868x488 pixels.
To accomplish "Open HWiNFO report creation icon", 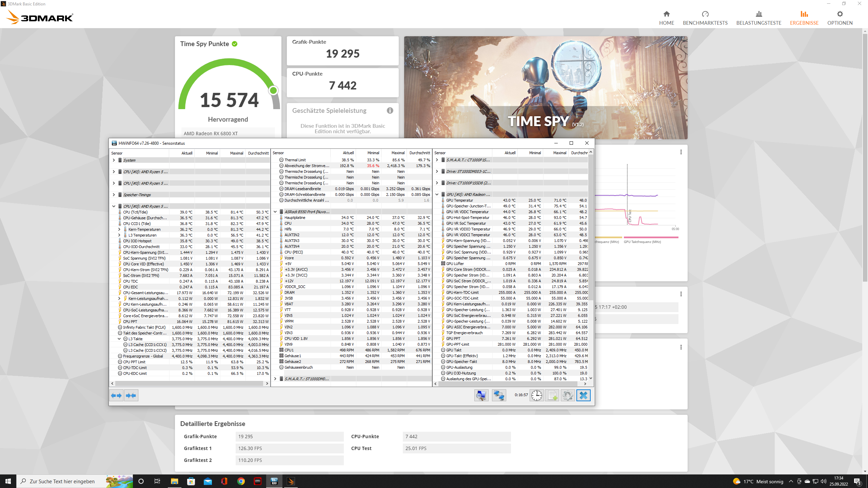I will coord(553,395).
